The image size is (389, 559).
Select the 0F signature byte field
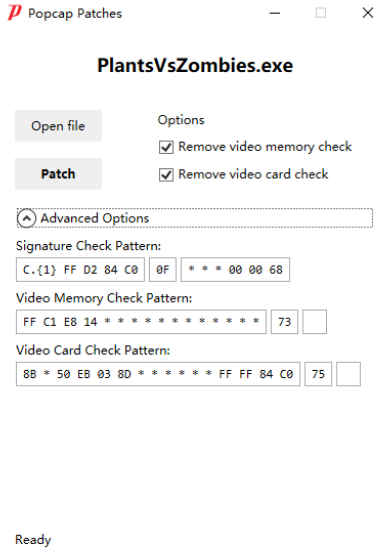[x=163, y=270]
